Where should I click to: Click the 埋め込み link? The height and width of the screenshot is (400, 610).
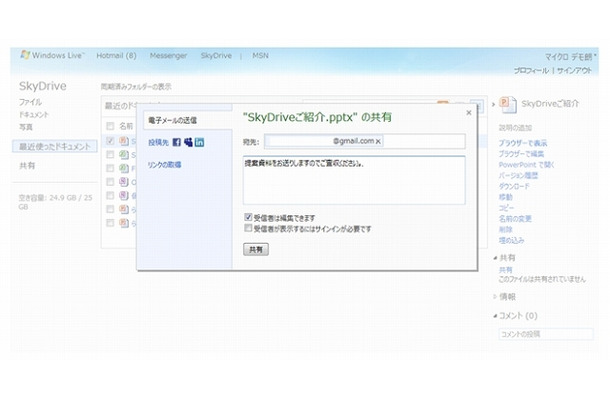[512, 240]
